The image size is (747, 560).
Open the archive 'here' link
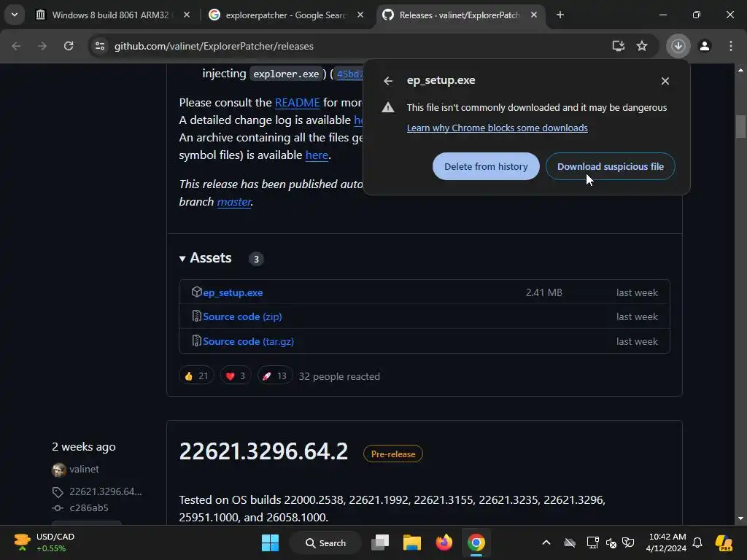click(x=317, y=155)
